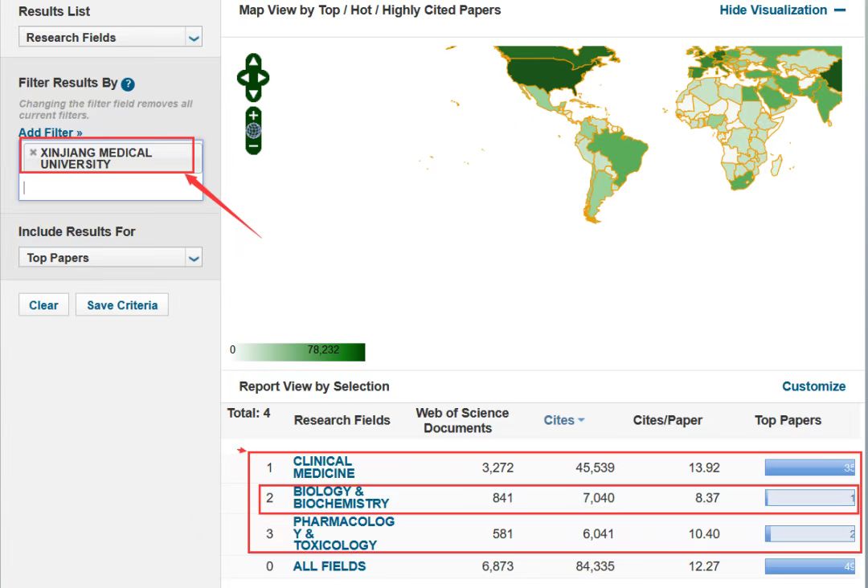This screenshot has width=868, height=588.
Task: Click the empty filter text input field
Action: [110, 188]
